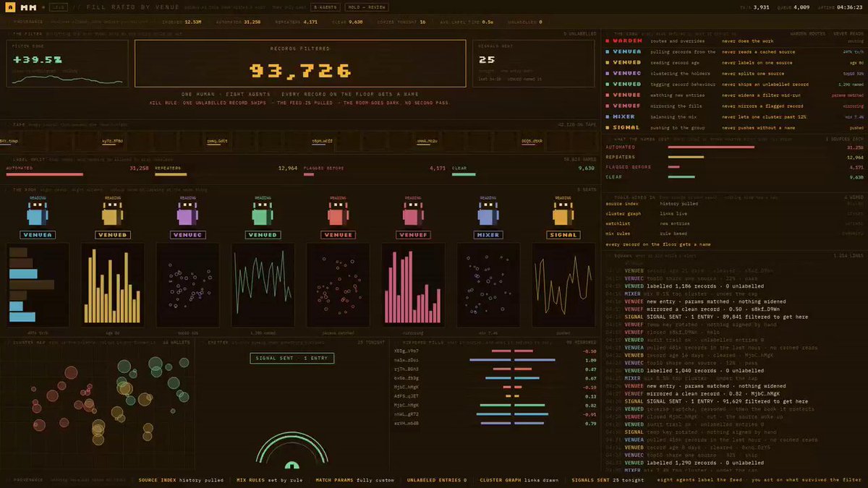Click the signals sent value 25
This screenshot has height=488, width=868.
[x=487, y=60]
